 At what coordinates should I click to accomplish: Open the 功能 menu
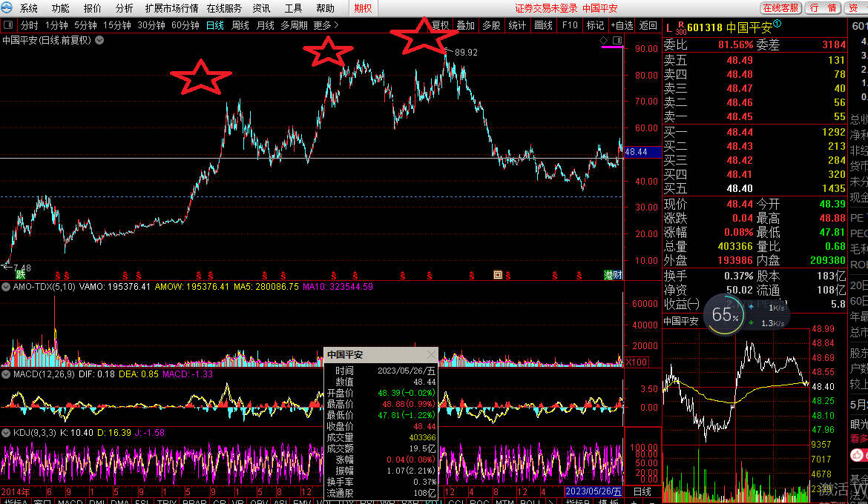tap(60, 8)
